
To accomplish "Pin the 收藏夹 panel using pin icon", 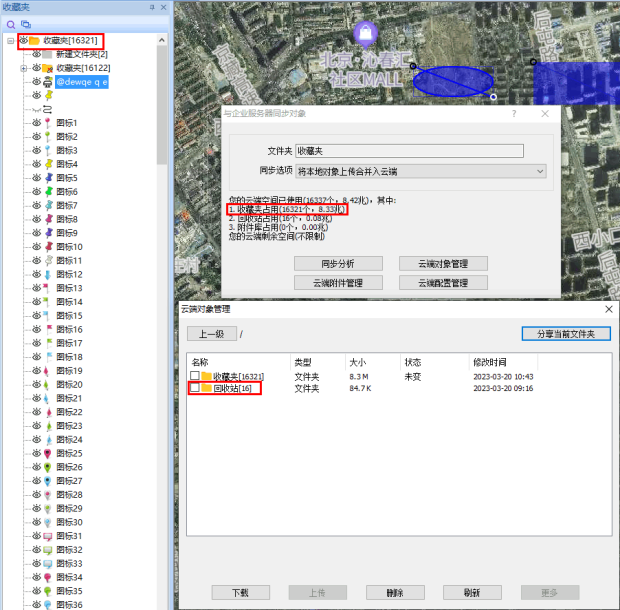I will click(x=152, y=7).
